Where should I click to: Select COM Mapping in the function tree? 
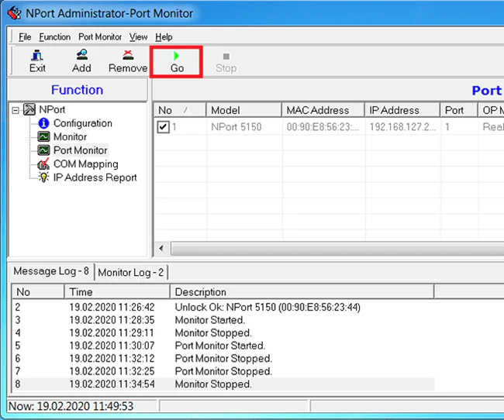point(86,164)
